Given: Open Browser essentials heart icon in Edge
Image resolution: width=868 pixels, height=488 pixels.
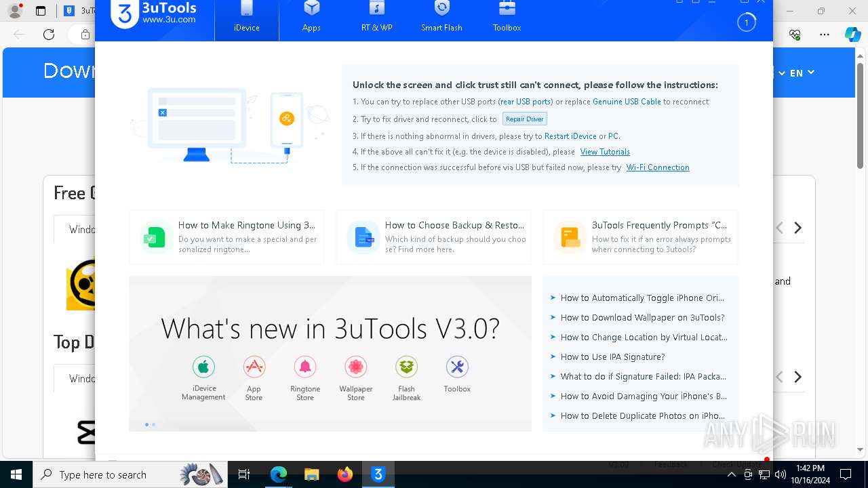Looking at the screenshot, I should coord(795,35).
